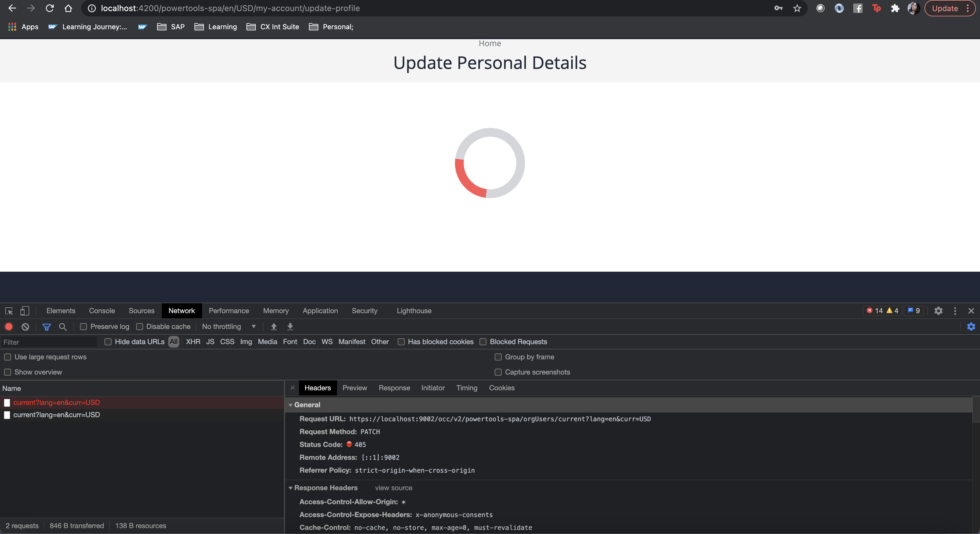The image size is (980, 534).
Task: Click view source for response headers
Action: [393, 488]
